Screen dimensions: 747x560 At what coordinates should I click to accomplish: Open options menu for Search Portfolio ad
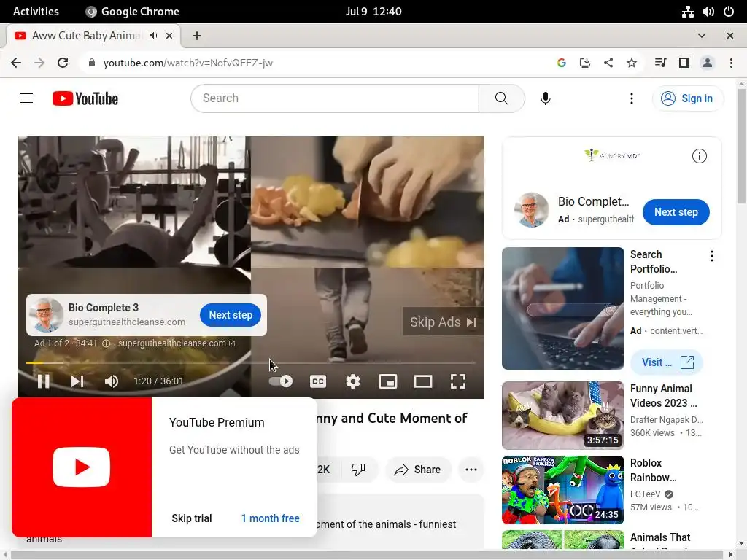click(x=712, y=256)
